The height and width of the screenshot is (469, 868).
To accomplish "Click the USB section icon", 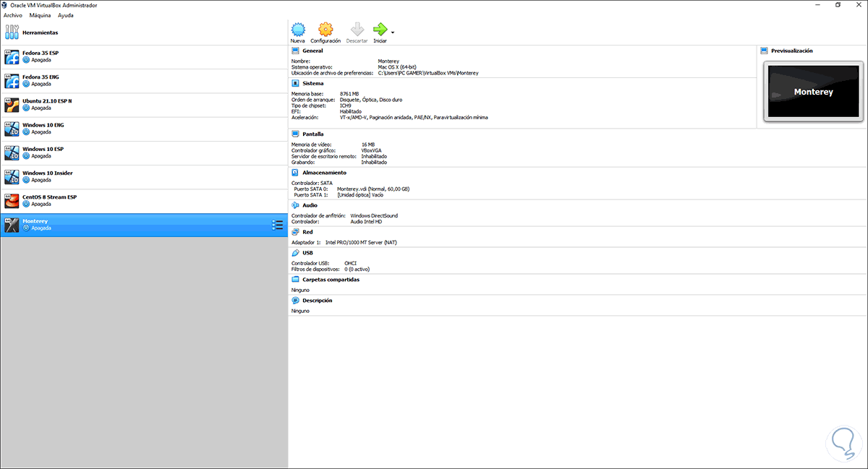I will tap(295, 253).
